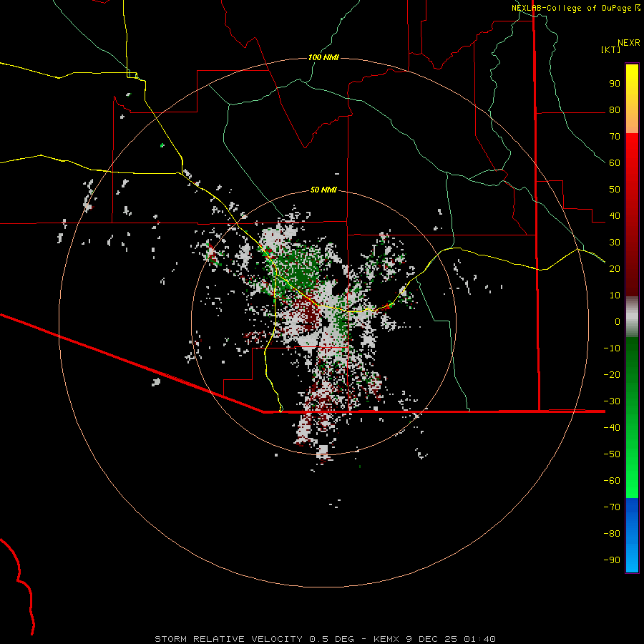The image size is (644, 644).
Task: Select the 0 value on velocity scale
Action: coord(618,322)
